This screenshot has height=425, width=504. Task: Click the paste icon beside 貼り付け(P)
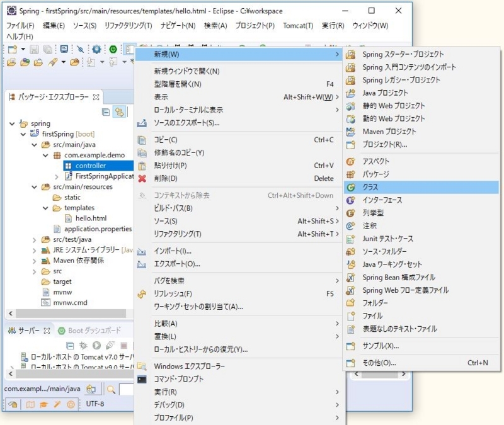[142, 166]
